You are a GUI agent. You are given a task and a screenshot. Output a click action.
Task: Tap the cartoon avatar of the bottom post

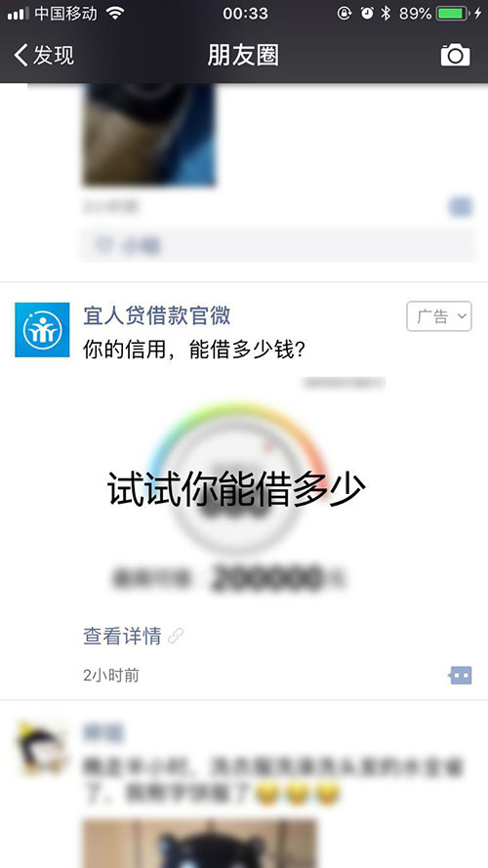point(42,747)
